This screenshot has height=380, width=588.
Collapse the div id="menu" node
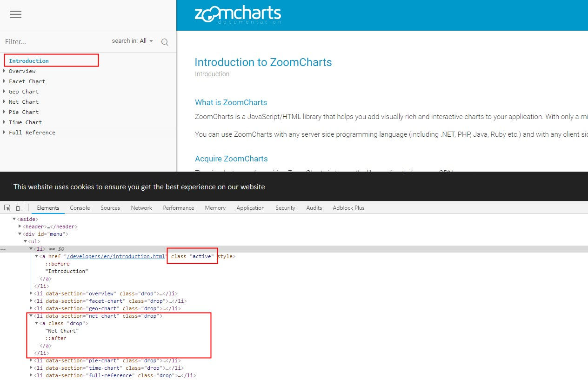coord(20,234)
